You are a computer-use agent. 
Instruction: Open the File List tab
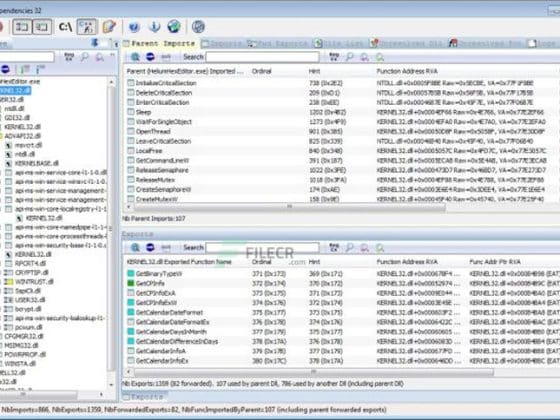pos(340,44)
